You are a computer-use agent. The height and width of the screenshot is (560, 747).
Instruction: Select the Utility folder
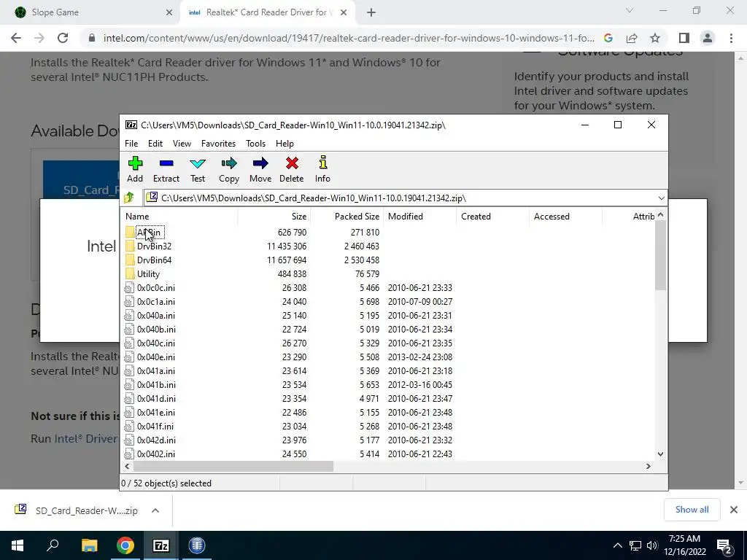tap(148, 274)
